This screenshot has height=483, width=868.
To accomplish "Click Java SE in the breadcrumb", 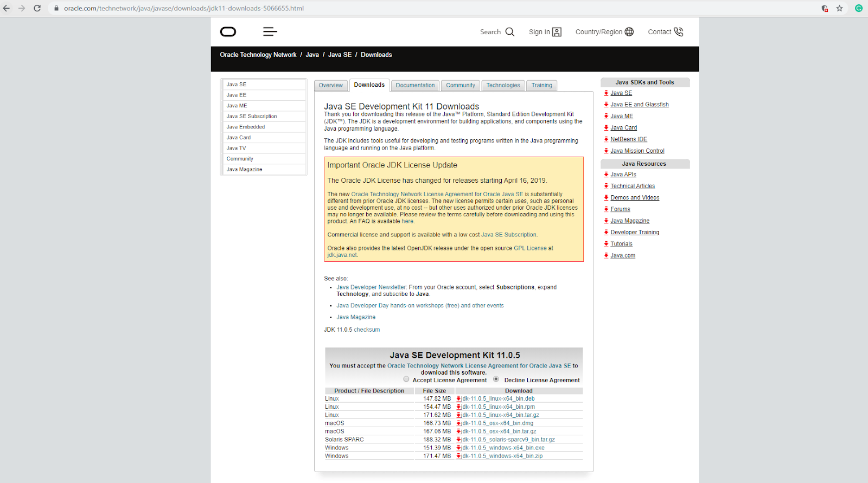I will [x=340, y=55].
